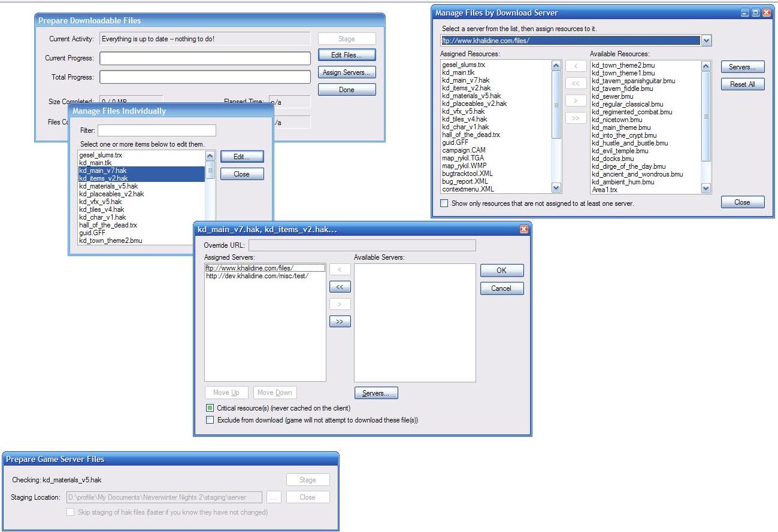Click the move all left (<<) server arrow
The image size is (778, 532).
340,287
